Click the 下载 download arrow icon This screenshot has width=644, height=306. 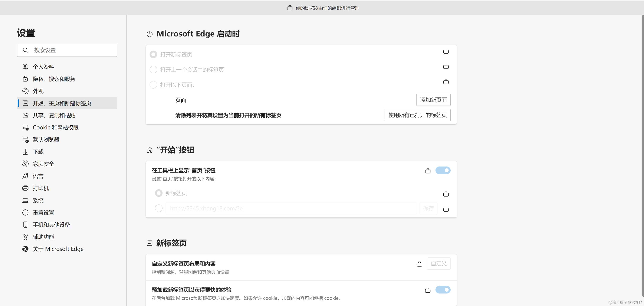25,152
